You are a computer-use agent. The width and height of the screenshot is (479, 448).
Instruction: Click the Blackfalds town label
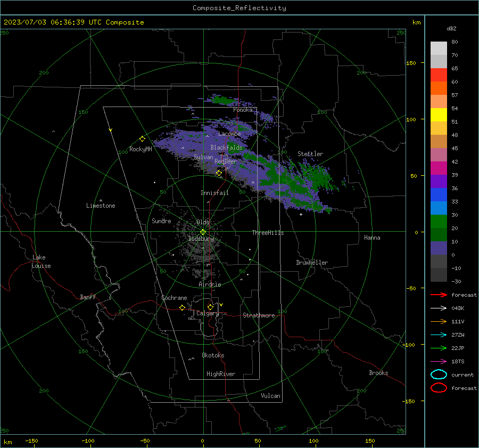226,148
